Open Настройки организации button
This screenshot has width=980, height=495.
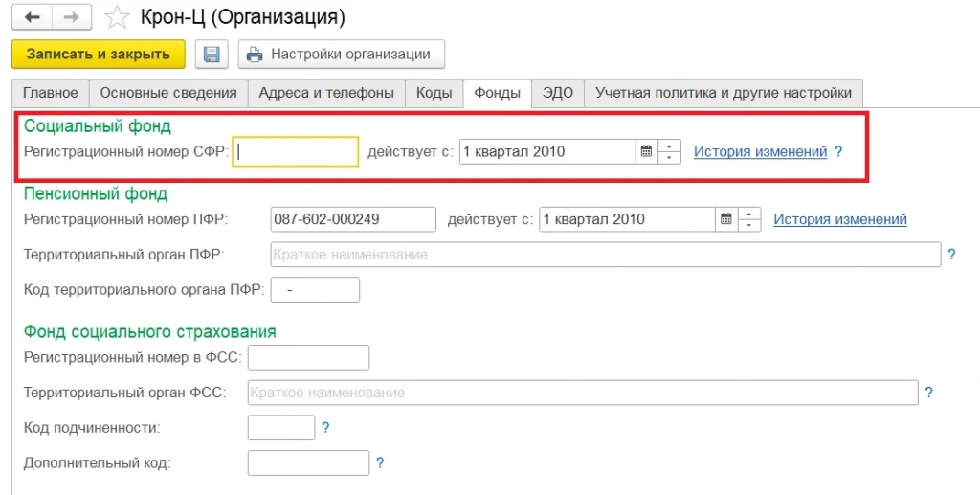[341, 55]
